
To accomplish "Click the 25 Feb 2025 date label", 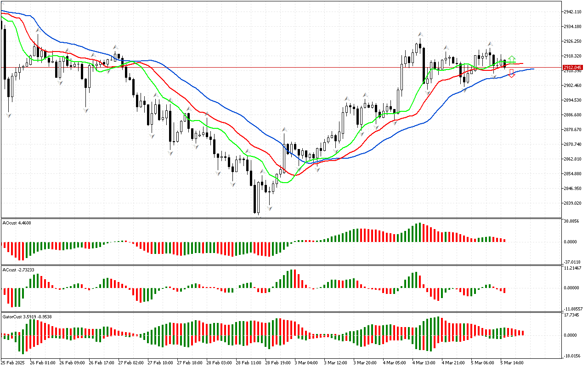I will pyautogui.click(x=13, y=362).
